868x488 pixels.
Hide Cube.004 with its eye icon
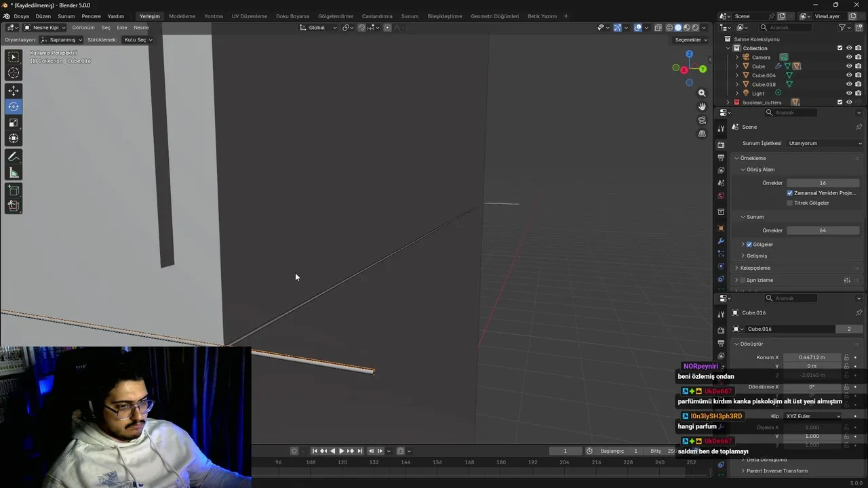[849, 75]
